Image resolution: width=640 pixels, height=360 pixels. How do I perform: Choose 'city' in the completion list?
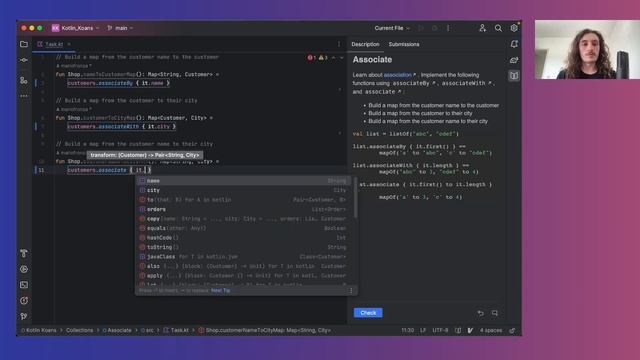tap(244, 190)
